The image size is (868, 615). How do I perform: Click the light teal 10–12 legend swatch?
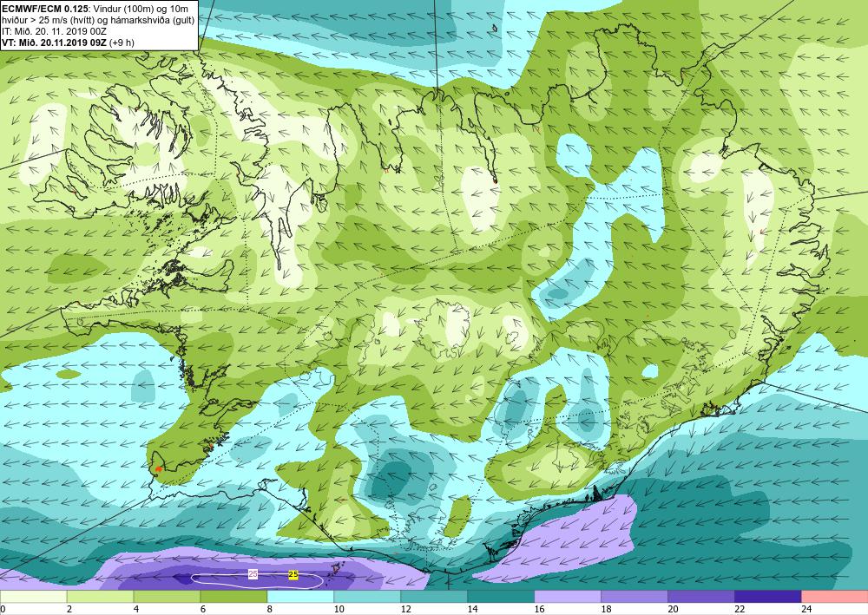click(x=367, y=597)
